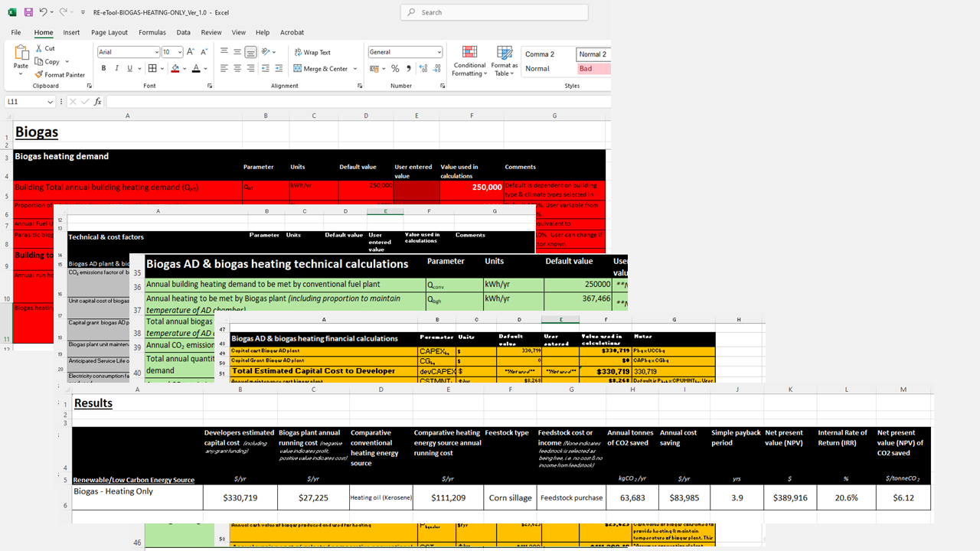
Task: Click the Cut scissors button
Action: [45, 48]
